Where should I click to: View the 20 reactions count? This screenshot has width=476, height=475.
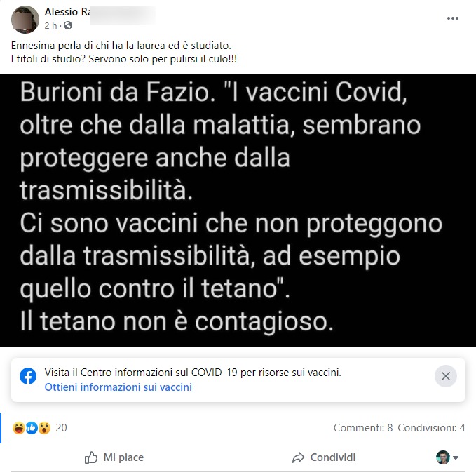pyautogui.click(x=61, y=428)
